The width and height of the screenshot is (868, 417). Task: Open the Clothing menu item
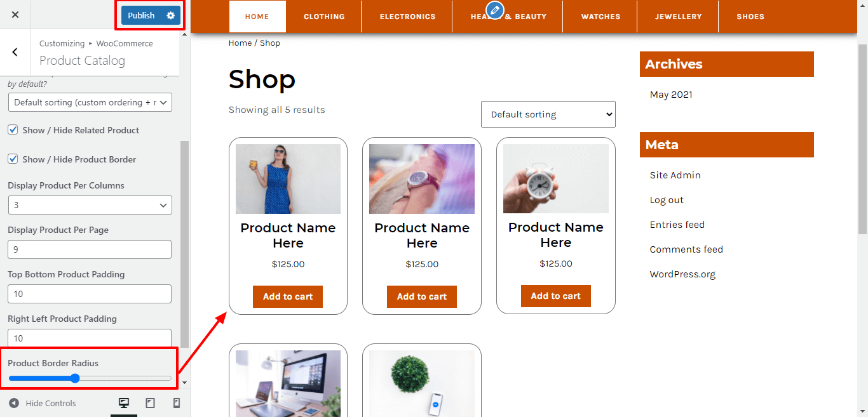[324, 17]
